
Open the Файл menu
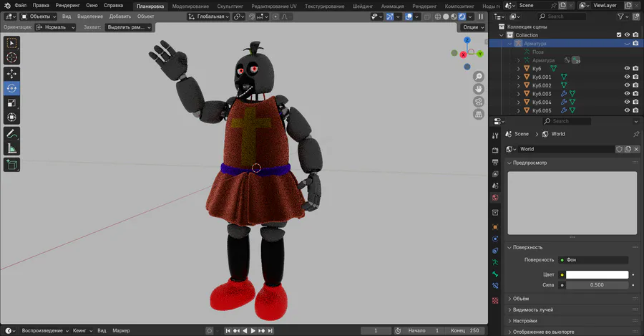(21, 5)
